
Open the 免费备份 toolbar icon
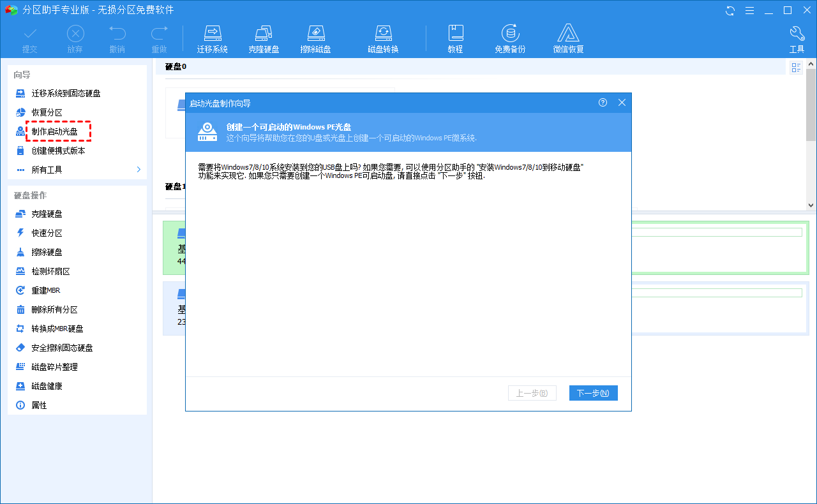510,39
